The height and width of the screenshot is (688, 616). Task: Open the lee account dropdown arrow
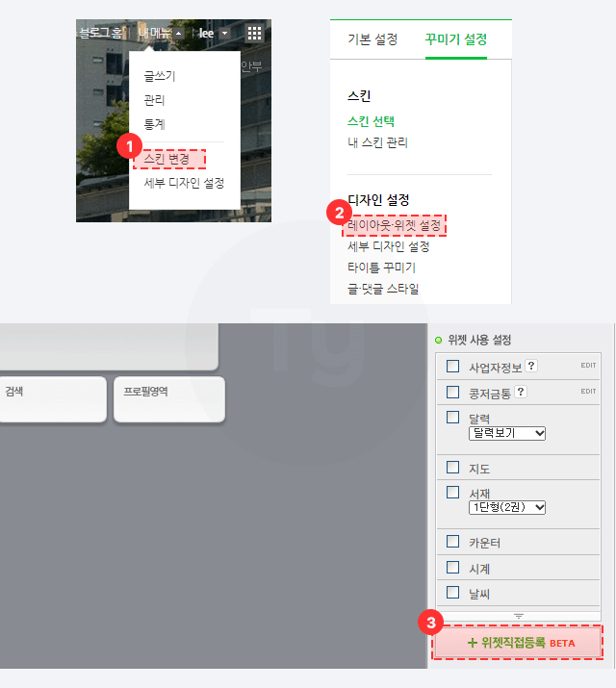tap(224, 34)
